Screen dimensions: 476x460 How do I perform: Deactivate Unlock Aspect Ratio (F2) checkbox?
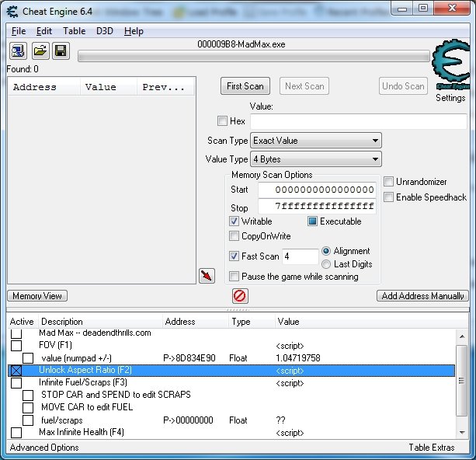click(16, 371)
